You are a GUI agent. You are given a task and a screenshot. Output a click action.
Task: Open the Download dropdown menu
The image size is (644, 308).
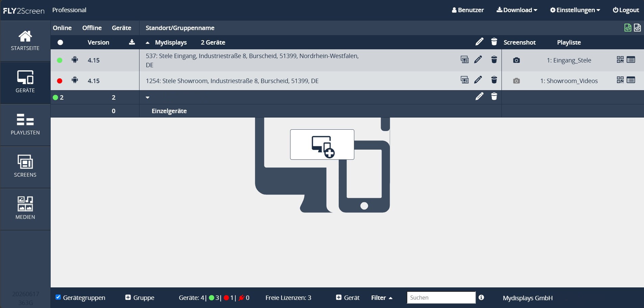(x=517, y=10)
